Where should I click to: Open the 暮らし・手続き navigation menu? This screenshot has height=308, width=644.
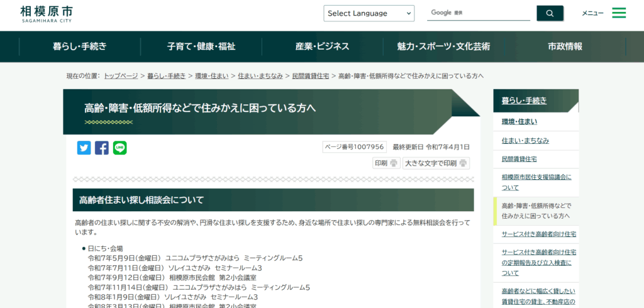[80, 47]
